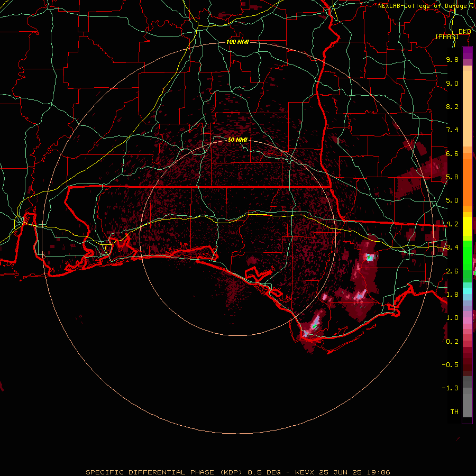Click the 100 NMI range ring label

click(x=237, y=42)
